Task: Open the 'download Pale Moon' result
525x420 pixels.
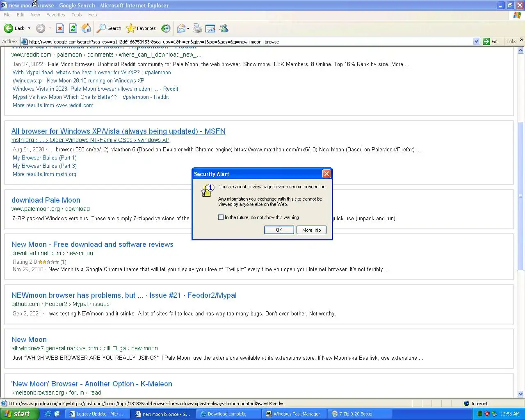Action: click(x=46, y=200)
